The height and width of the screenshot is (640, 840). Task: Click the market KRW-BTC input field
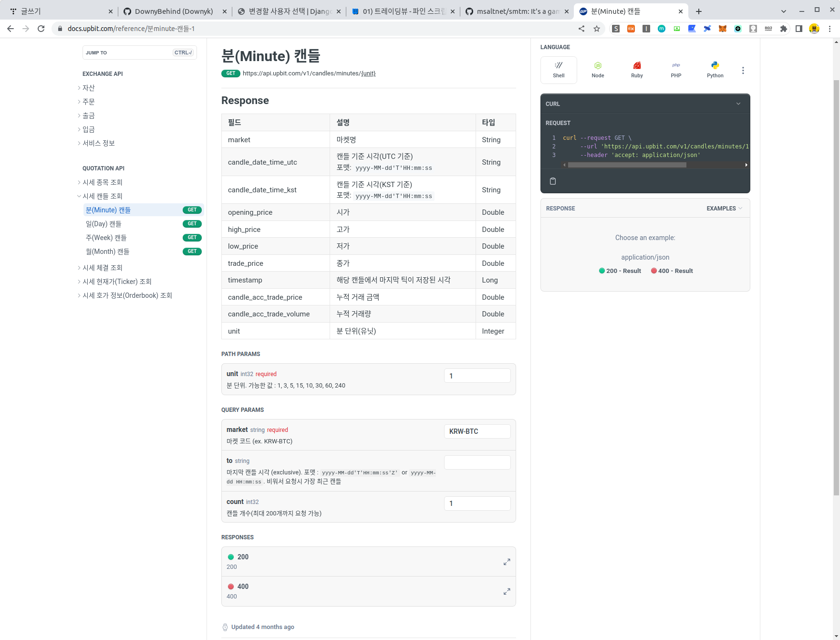477,431
